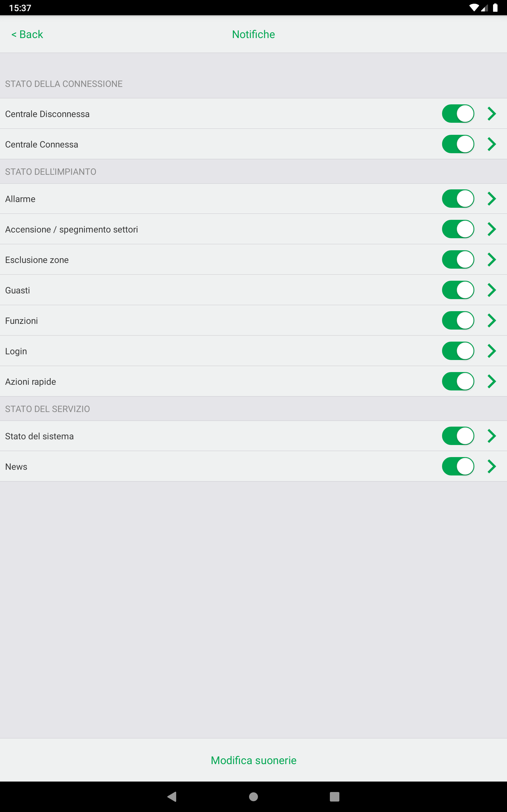Tap the cellular signal icon
Viewport: 507px width, 812px height.
click(x=485, y=8)
